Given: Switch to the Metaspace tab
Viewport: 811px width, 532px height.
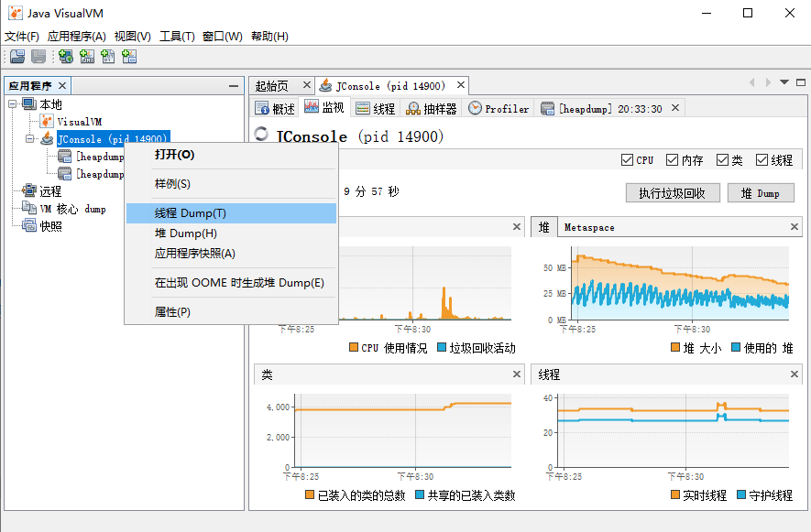Looking at the screenshot, I should click(589, 227).
